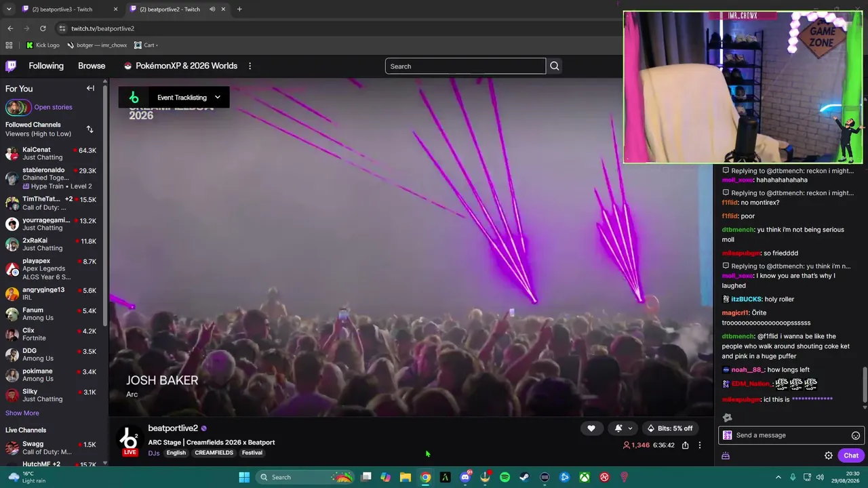This screenshot has width=868, height=488.
Task: Click the Twitch search magnifier button
Action: 555,66
